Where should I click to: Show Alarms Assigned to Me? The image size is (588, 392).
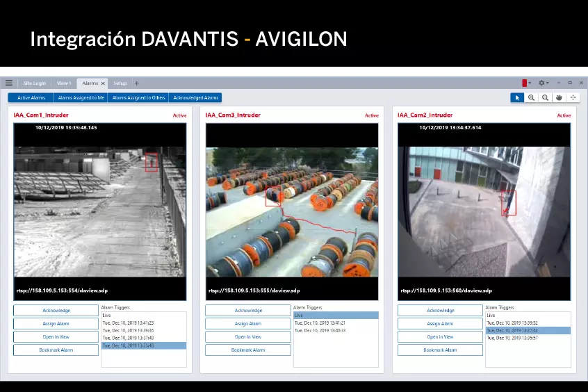[x=81, y=97]
